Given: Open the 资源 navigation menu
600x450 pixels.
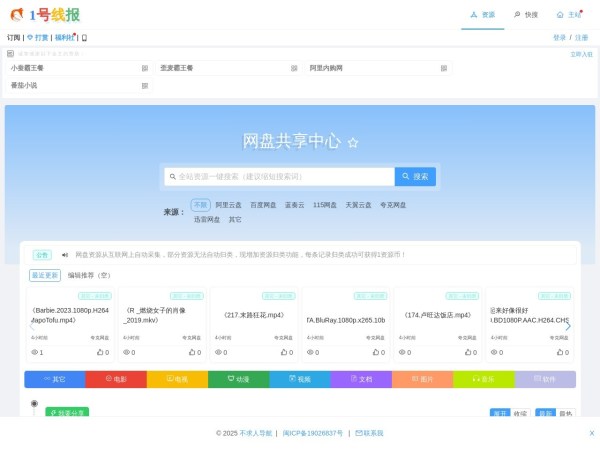Looking at the screenshot, I should point(482,15).
